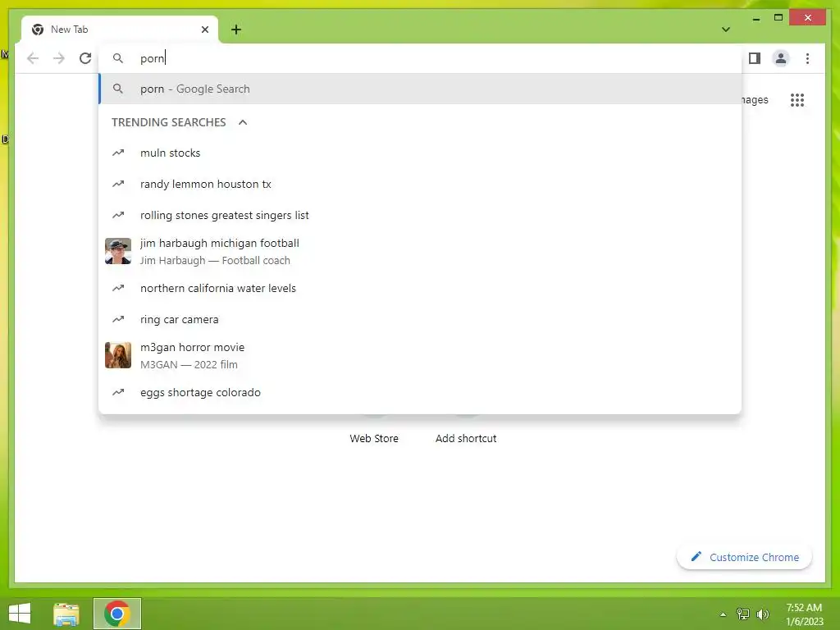This screenshot has height=630, width=840.
Task: Show hidden system tray icons
Action: (724, 614)
